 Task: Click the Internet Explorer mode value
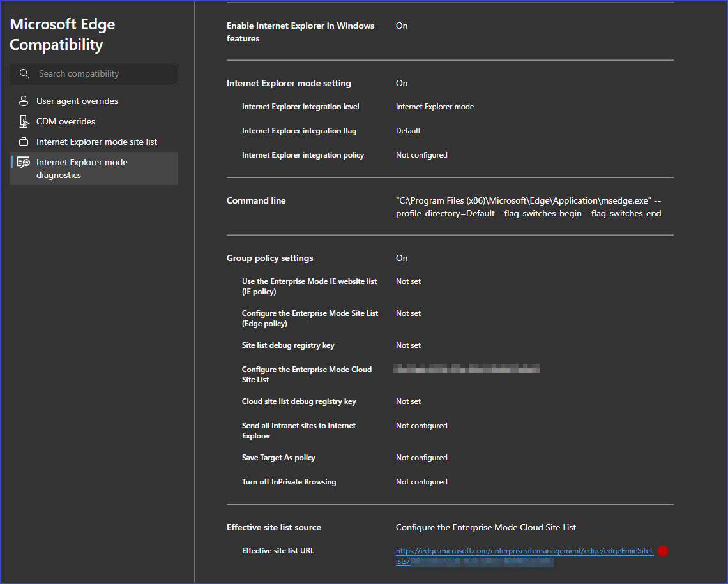(x=435, y=107)
